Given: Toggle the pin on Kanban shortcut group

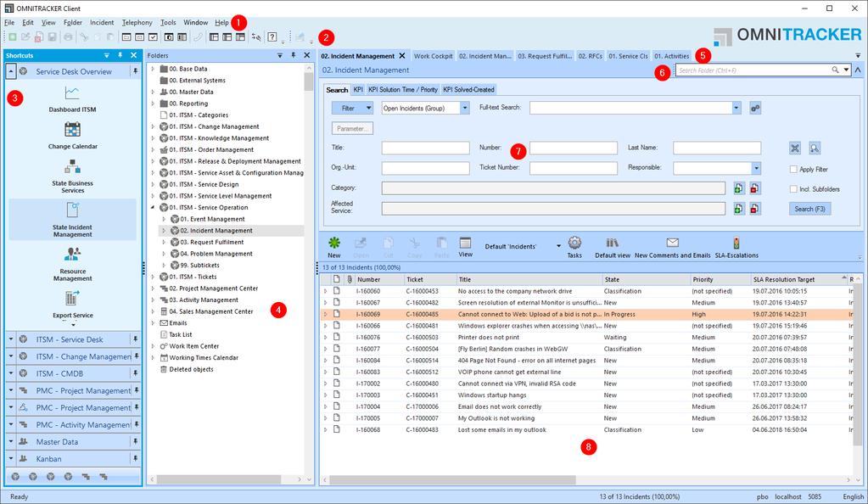Looking at the screenshot, I should click(135, 459).
